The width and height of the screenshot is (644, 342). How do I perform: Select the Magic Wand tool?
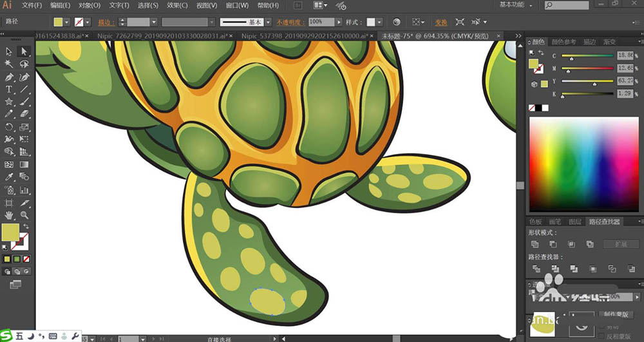click(9, 64)
